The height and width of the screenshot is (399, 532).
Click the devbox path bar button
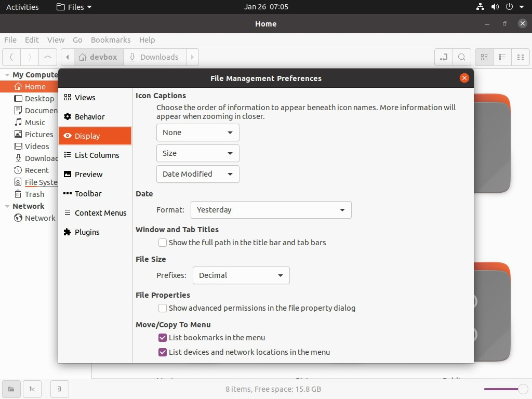(x=98, y=57)
